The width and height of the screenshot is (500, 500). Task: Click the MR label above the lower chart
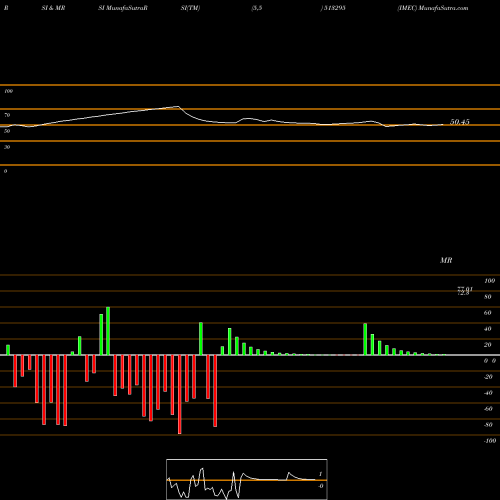tap(446, 260)
